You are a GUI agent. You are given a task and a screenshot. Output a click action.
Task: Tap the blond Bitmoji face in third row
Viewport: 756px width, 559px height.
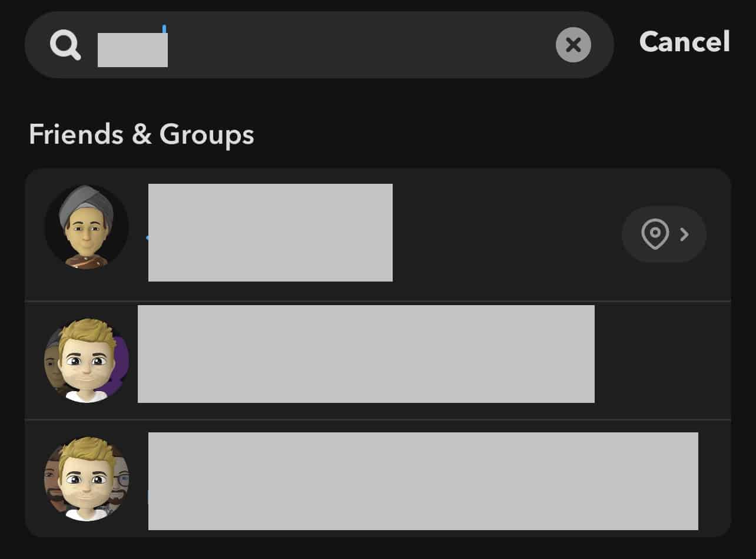click(x=87, y=479)
